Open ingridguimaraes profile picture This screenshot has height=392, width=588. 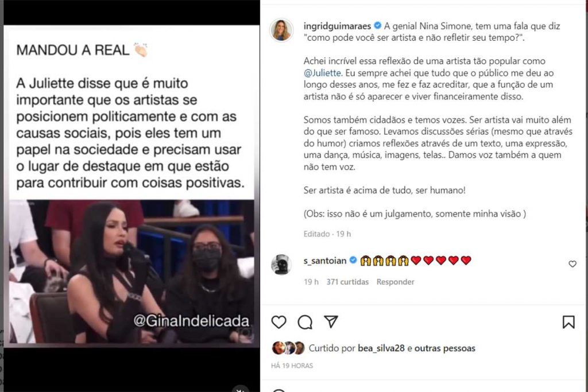point(281,30)
